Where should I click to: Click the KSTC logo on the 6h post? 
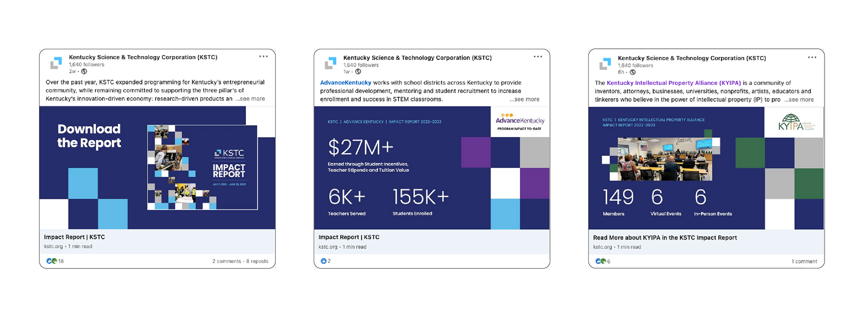point(605,64)
